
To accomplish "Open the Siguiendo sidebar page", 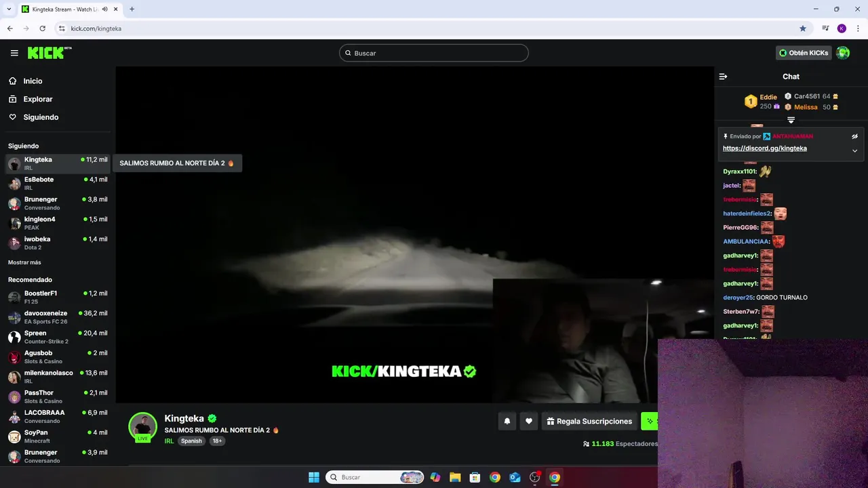I will coord(41,117).
